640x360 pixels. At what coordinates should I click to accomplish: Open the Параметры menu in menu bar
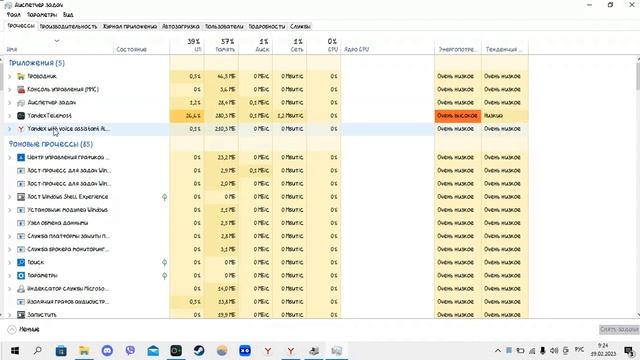click(x=42, y=15)
